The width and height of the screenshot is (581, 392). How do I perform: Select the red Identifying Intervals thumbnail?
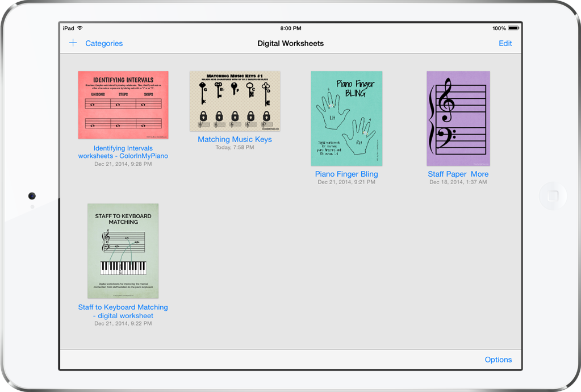[x=123, y=104]
